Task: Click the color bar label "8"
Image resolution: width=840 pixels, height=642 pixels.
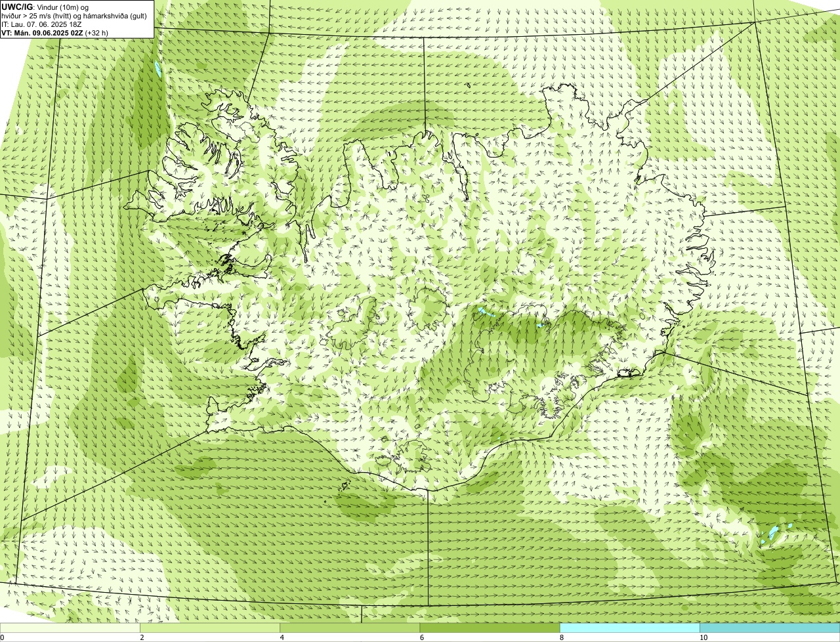Action: tap(561, 637)
